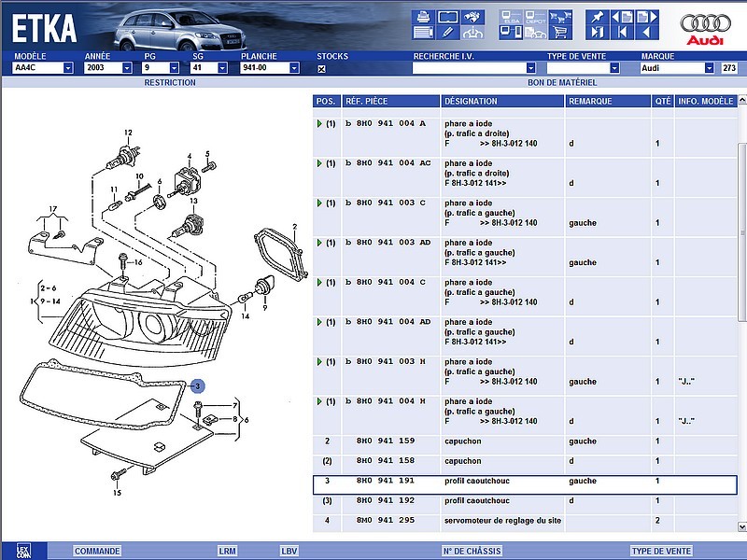Open the BON DE MATÉRIEL menu

562,82
